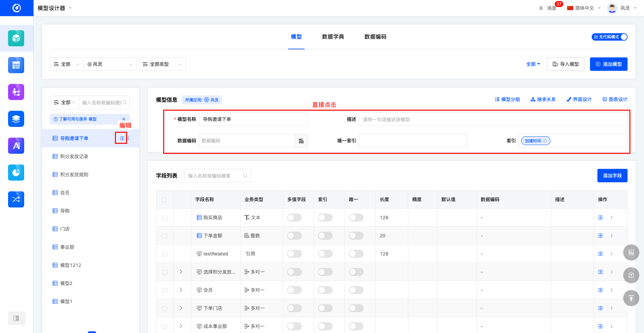Click the notification bell icon
Viewport: 644px width, 333px height.
[541, 8]
